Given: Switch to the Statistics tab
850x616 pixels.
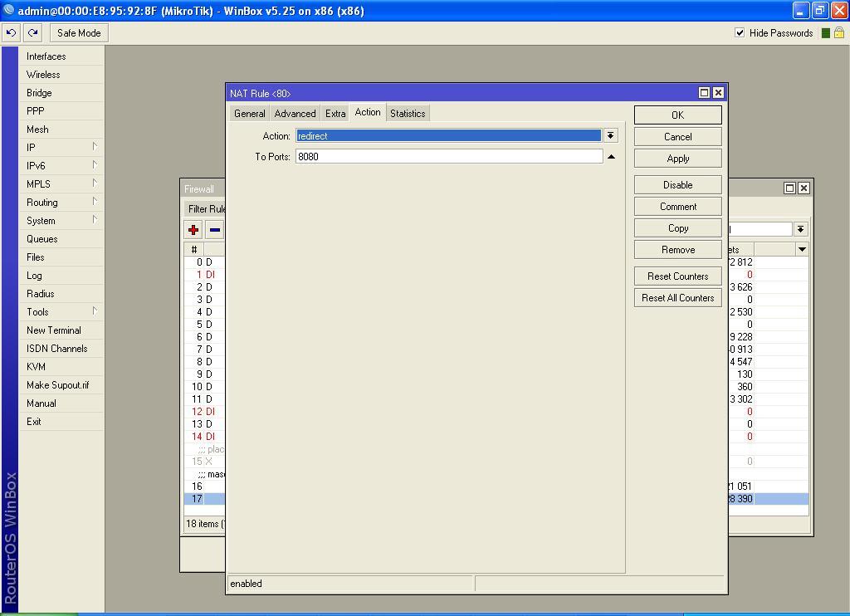Looking at the screenshot, I should tap(408, 114).
